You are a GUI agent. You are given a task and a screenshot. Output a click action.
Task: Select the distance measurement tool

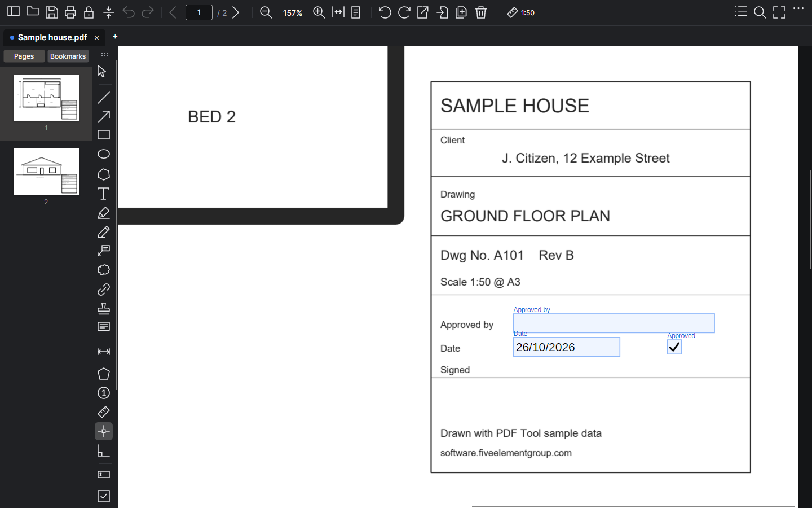[x=104, y=352]
